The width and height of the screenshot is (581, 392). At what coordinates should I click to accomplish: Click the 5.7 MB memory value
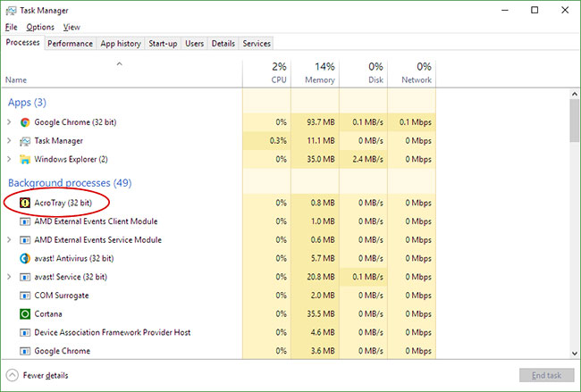click(x=323, y=258)
